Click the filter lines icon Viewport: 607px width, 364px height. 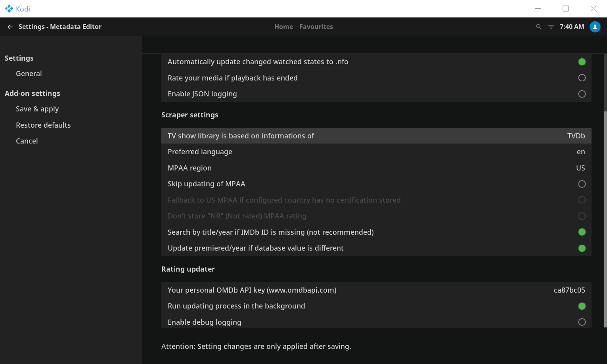click(x=551, y=27)
